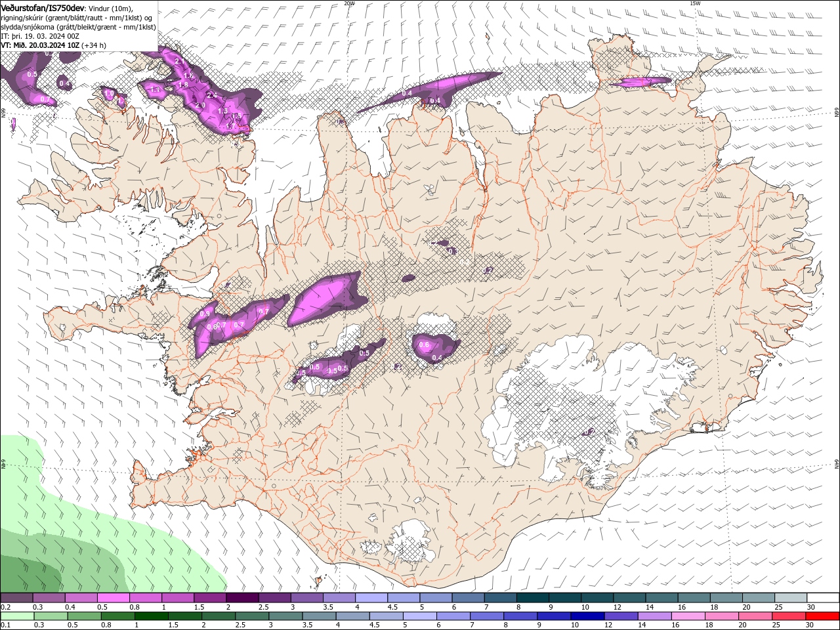
Task: Choose the rain legend swatch between 2 and 2.5
Action: click(x=218, y=616)
